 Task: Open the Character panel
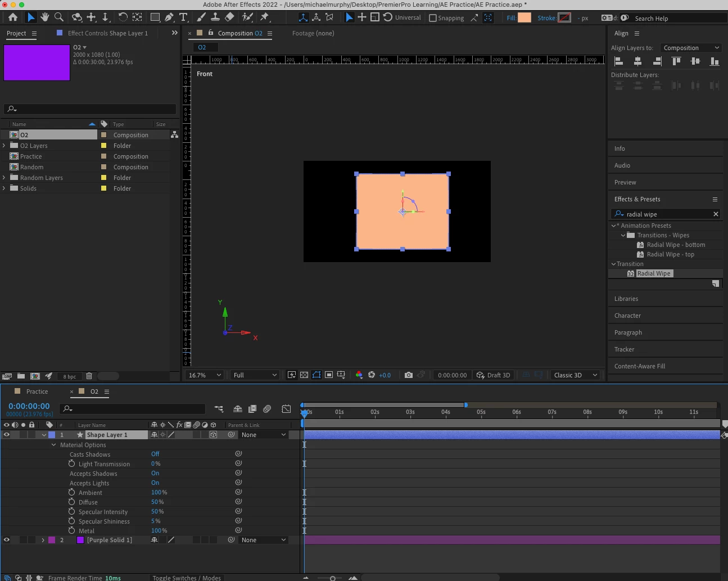coord(627,316)
